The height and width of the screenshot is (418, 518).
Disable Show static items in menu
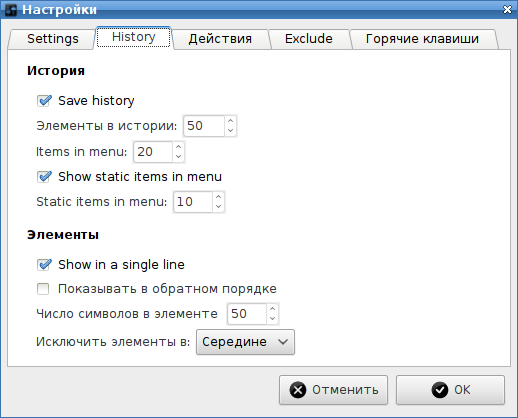(44, 177)
